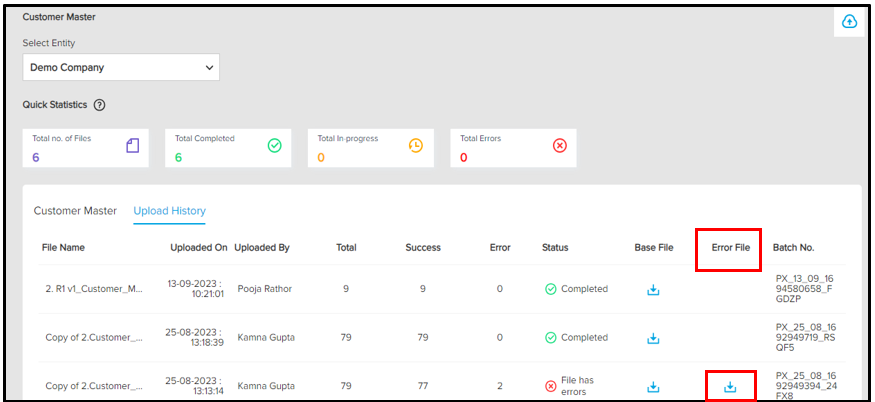Click the Batch No. column header
The height and width of the screenshot is (402, 875).
(x=794, y=248)
